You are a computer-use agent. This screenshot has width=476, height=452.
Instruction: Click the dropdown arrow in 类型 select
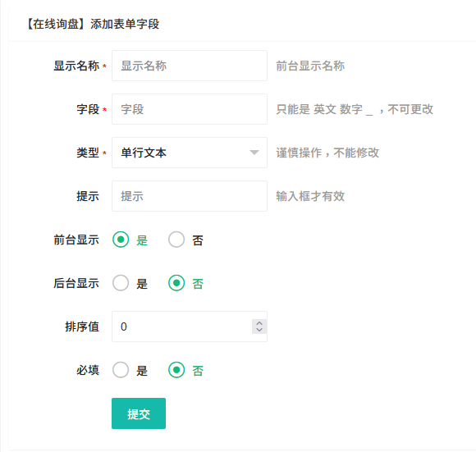click(x=254, y=153)
